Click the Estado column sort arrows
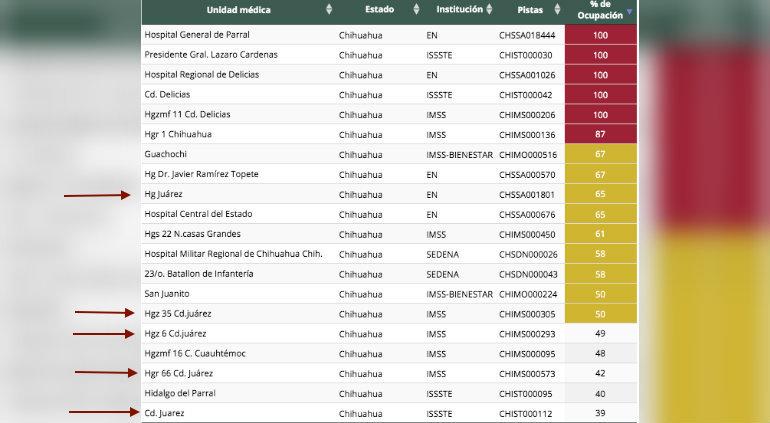This screenshot has width=770, height=423. coord(416,9)
